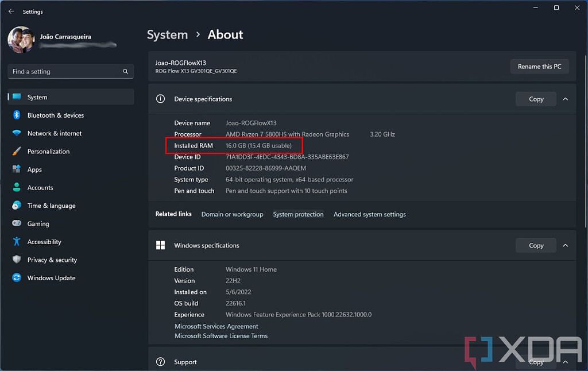This screenshot has width=588, height=371.
Task: Open Gaming via the gamepad icon
Action: (x=17, y=223)
